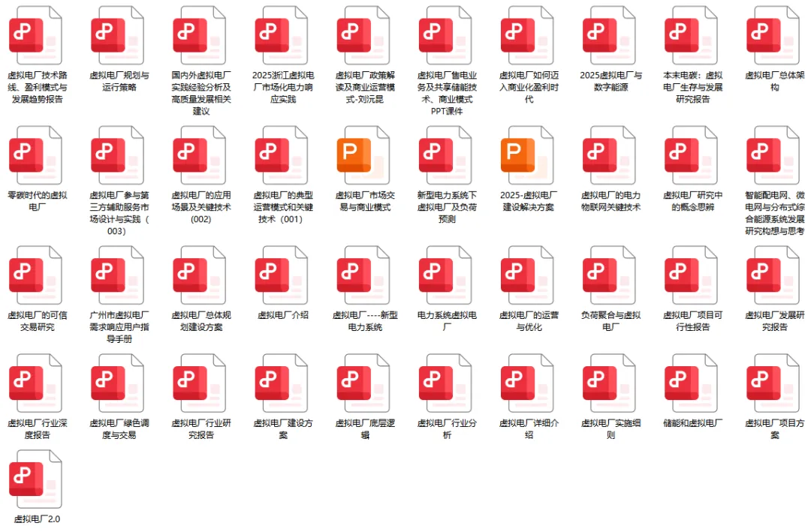This screenshot has width=811, height=532.
Task: Click the file name 电力系统虚拟电厂
Action: click(447, 321)
